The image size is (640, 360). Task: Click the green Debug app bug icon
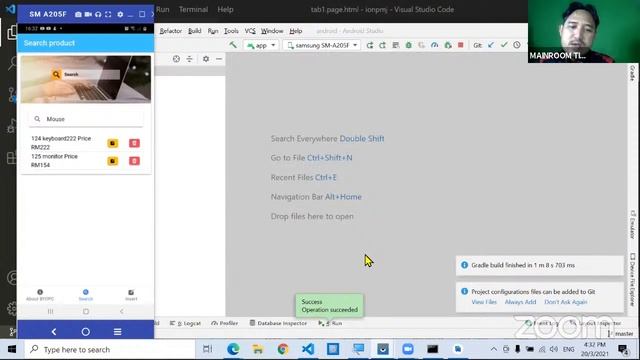coord(409,45)
